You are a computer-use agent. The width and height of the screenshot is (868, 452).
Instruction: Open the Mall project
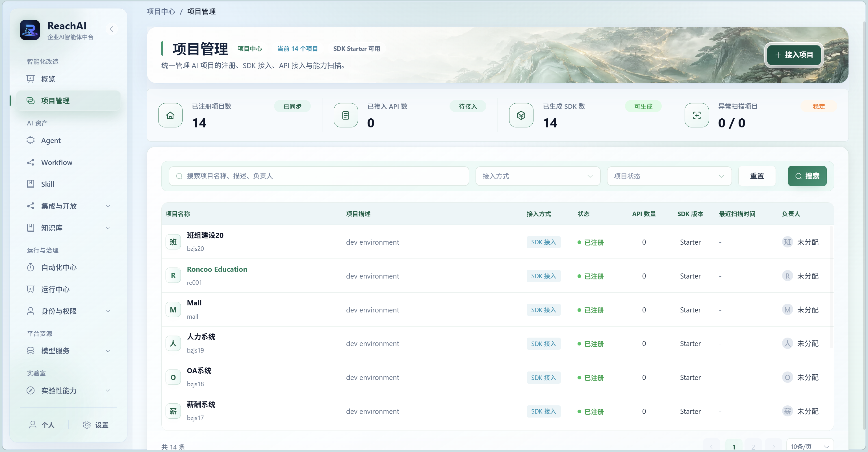[194, 303]
